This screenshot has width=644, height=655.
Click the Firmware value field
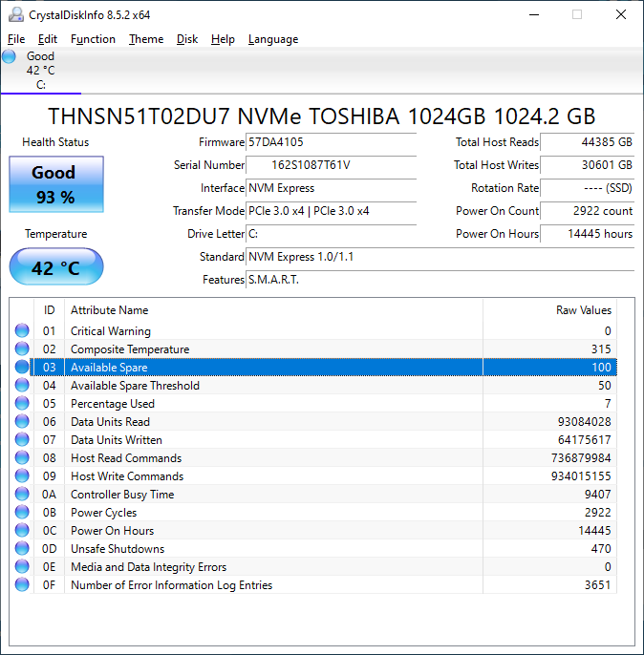[x=331, y=142]
